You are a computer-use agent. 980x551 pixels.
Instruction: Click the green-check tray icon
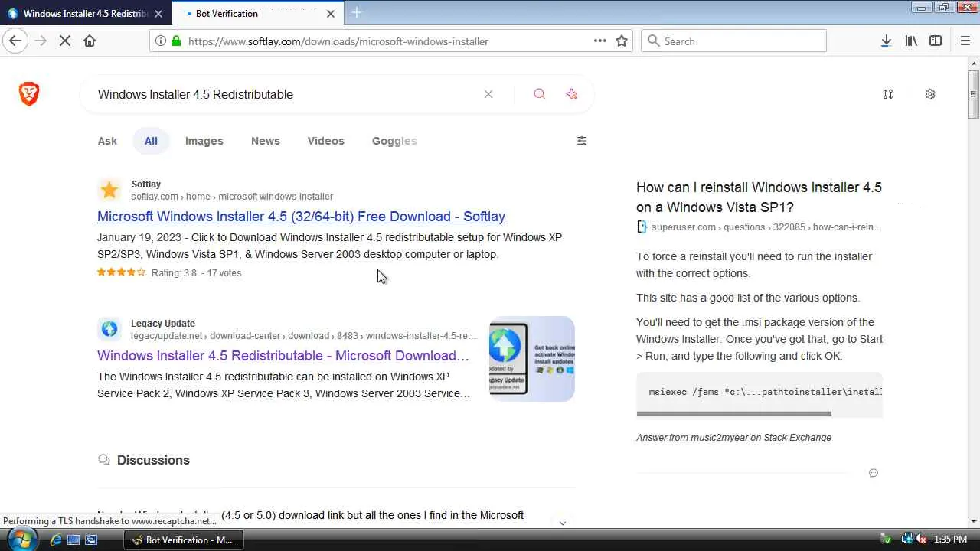tap(886, 540)
